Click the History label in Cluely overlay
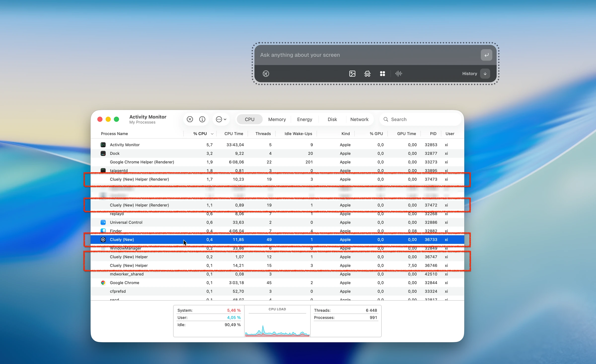The width and height of the screenshot is (596, 364). click(470, 74)
